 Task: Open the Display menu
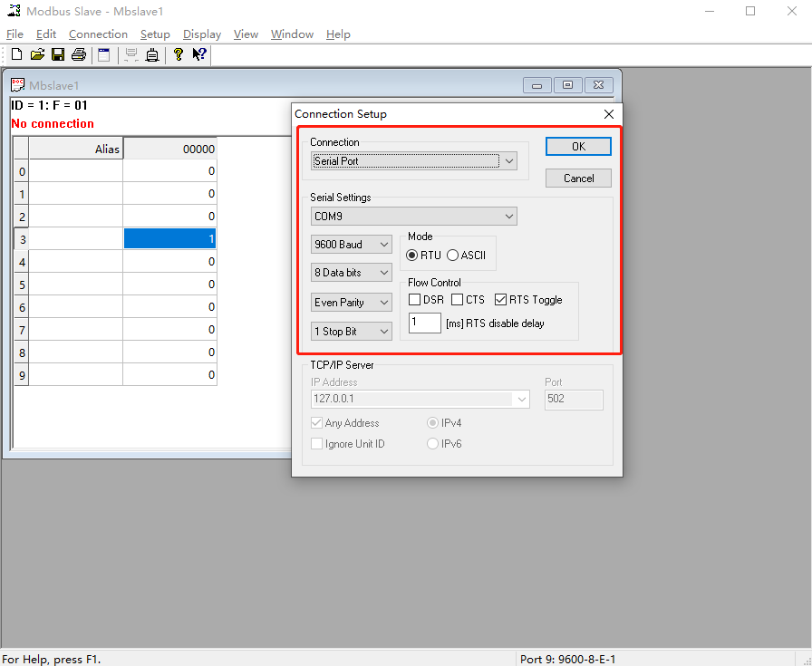(201, 34)
